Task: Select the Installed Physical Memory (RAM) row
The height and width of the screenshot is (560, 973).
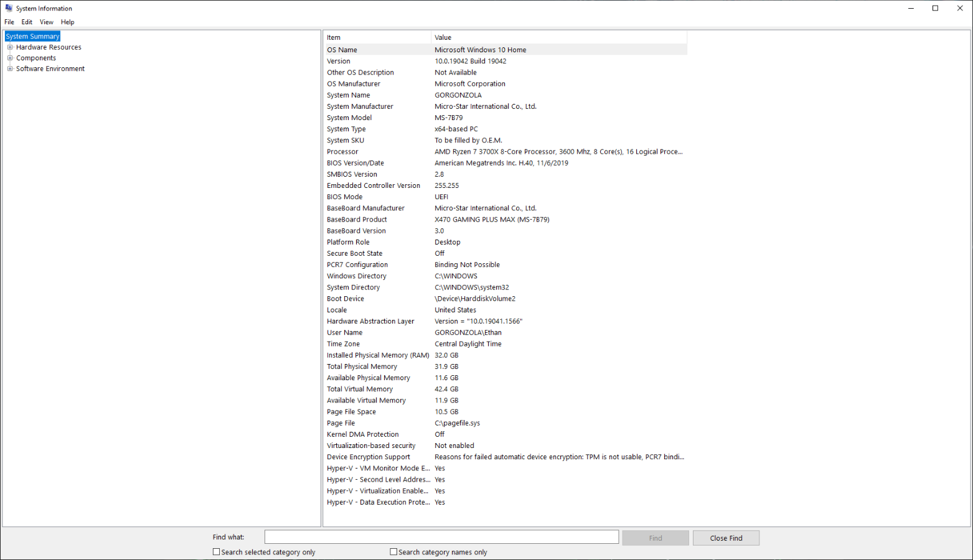Action: point(505,355)
